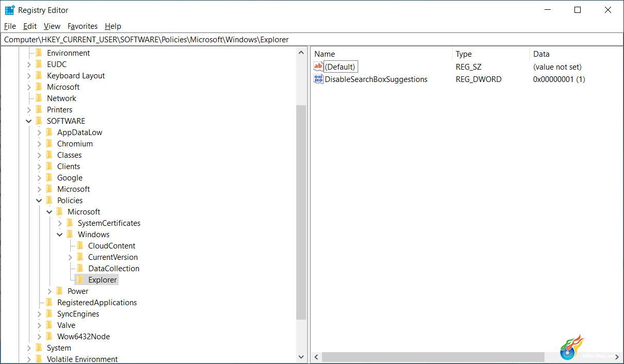This screenshot has width=624, height=364.
Task: Select the (Default) value name
Action: tap(340, 67)
